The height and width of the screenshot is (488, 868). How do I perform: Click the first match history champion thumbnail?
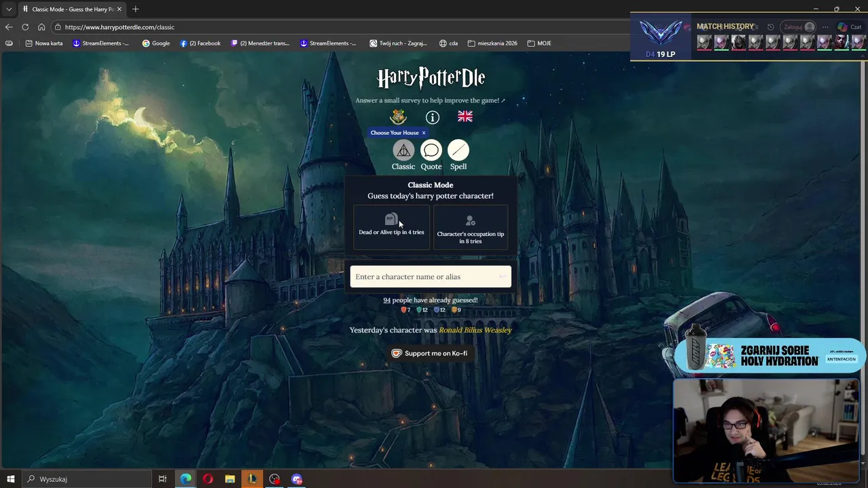click(x=705, y=41)
